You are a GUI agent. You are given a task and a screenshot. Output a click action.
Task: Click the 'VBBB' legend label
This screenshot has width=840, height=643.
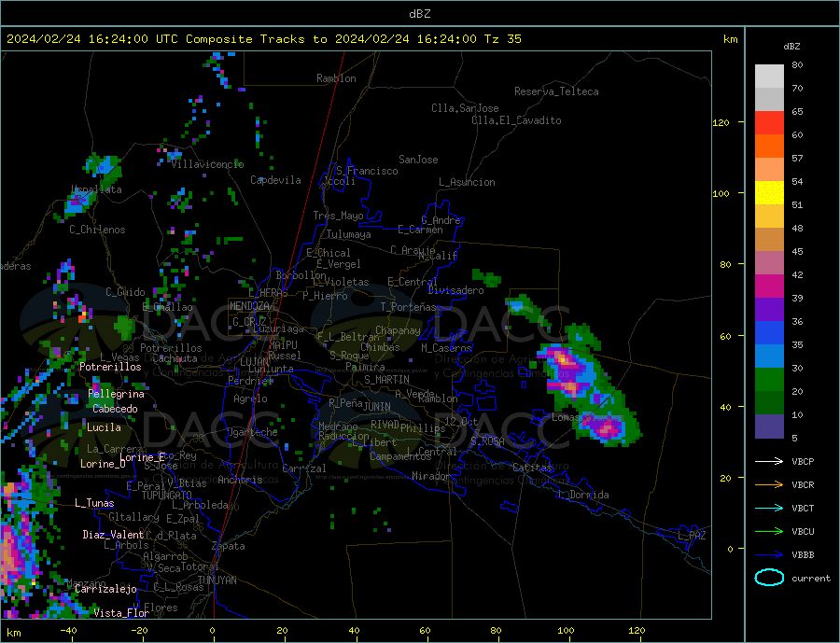coord(803,555)
